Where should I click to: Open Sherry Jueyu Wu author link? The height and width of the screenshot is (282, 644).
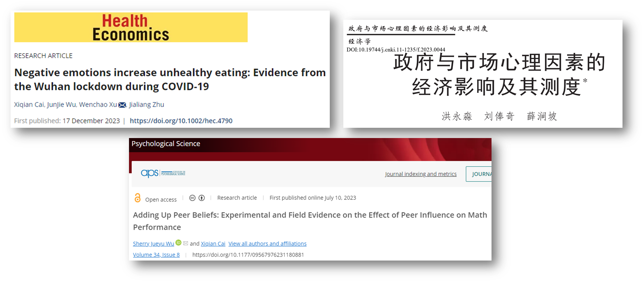pos(153,244)
